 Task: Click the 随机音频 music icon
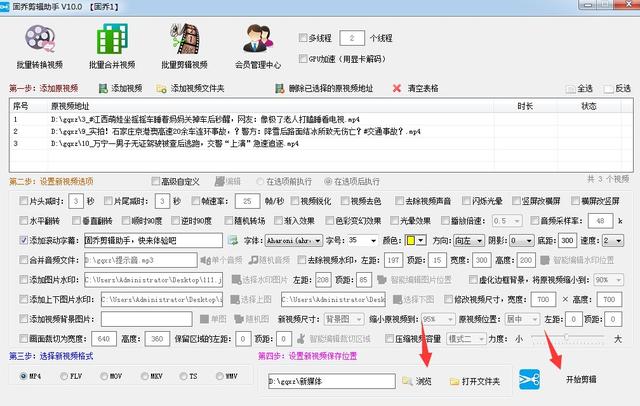click(x=253, y=260)
